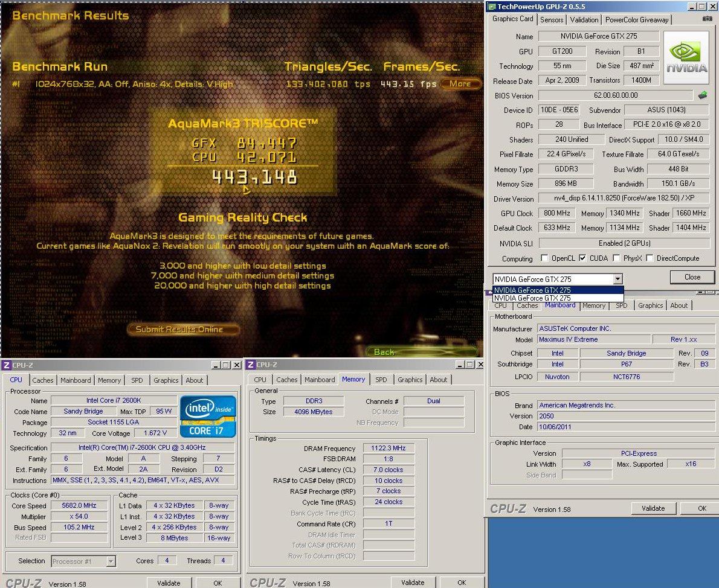Click the GPU Name field NVIDIA GeForce GTX 275
The height and width of the screenshot is (588, 719).
tap(598, 36)
